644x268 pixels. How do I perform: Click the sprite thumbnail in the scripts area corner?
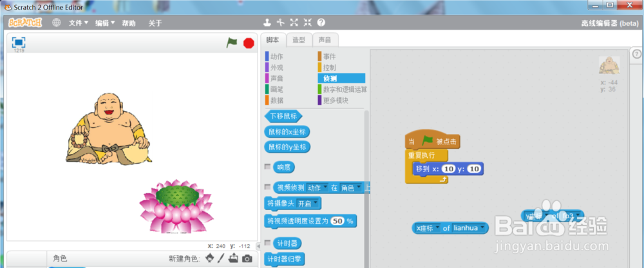click(609, 65)
